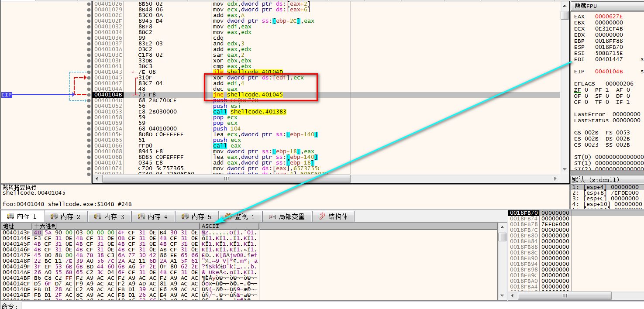Image resolution: width=644 pixels, height=309 pixels.
Task: Toggle breakpoint dot at address 0040104D
Action: coord(89,100)
